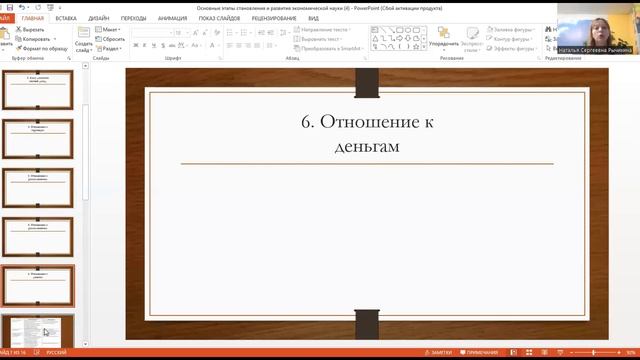Clear all text formatting
640x360 pixels.
click(x=217, y=33)
